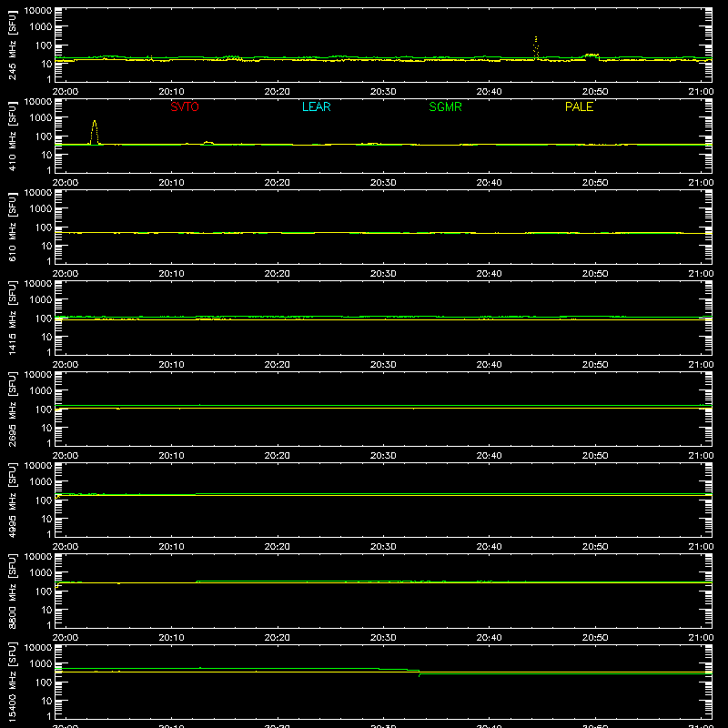Click the 20:50 time label under 610 MHz plot
728x728 pixels.
click(x=595, y=274)
